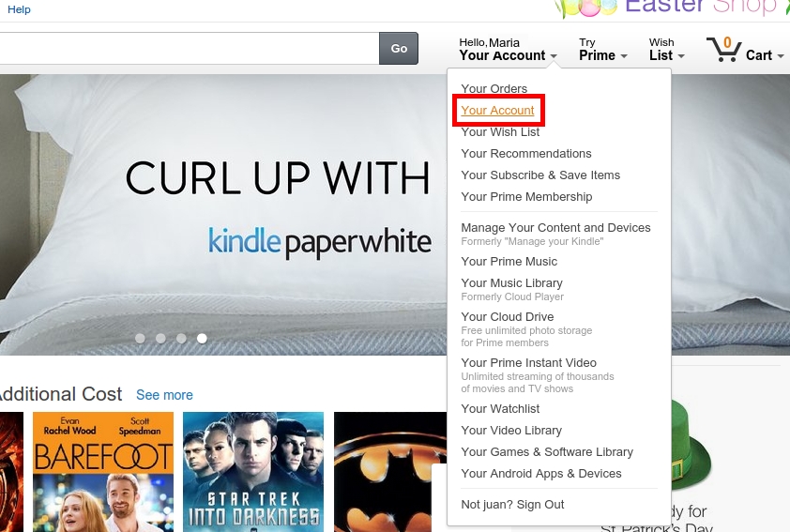Select Your Account in the dropdown menu

point(498,111)
